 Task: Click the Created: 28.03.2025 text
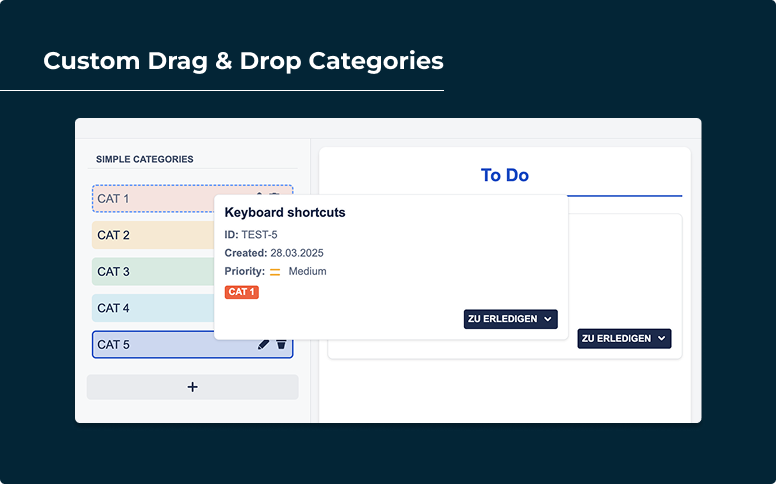(274, 253)
